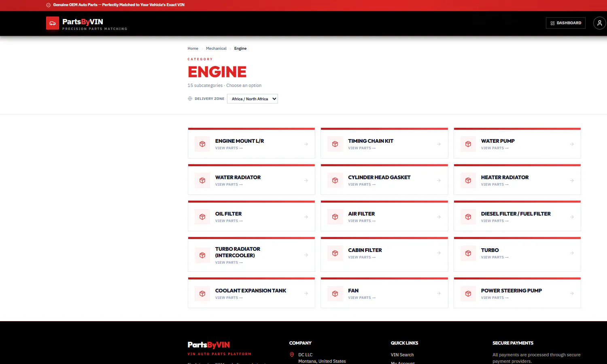Image resolution: width=607 pixels, height=364 pixels.
Task: Open the Turbo Radiator (Intercooler) category title
Action: pos(238,252)
